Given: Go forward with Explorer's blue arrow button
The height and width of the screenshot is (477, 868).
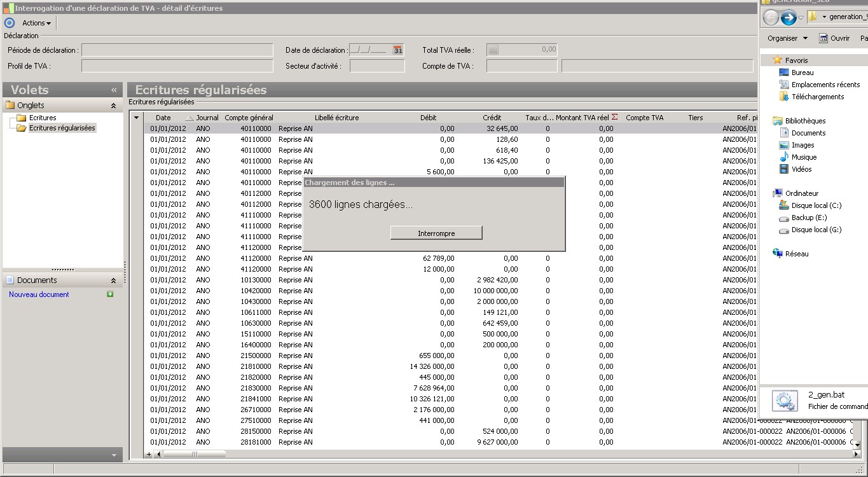Looking at the screenshot, I should tap(789, 18).
